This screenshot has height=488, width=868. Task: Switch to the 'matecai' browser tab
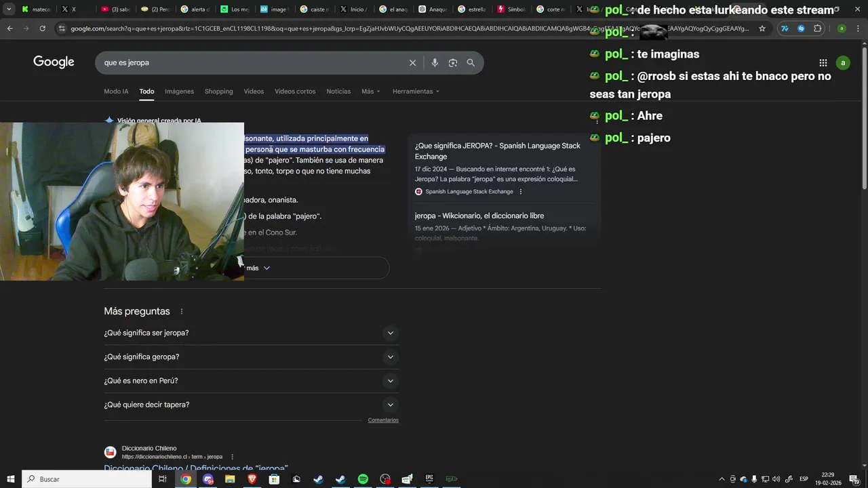35,9
